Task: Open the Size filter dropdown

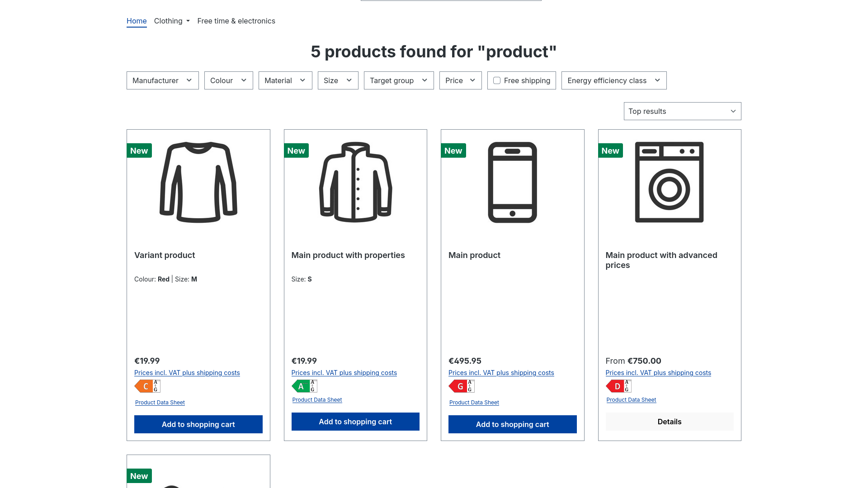Action: click(x=338, y=80)
